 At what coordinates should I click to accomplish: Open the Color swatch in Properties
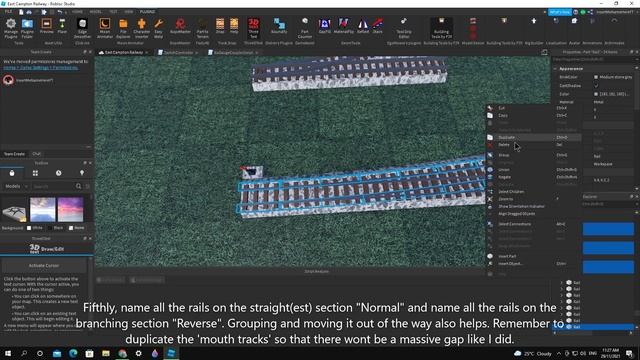tap(596, 94)
